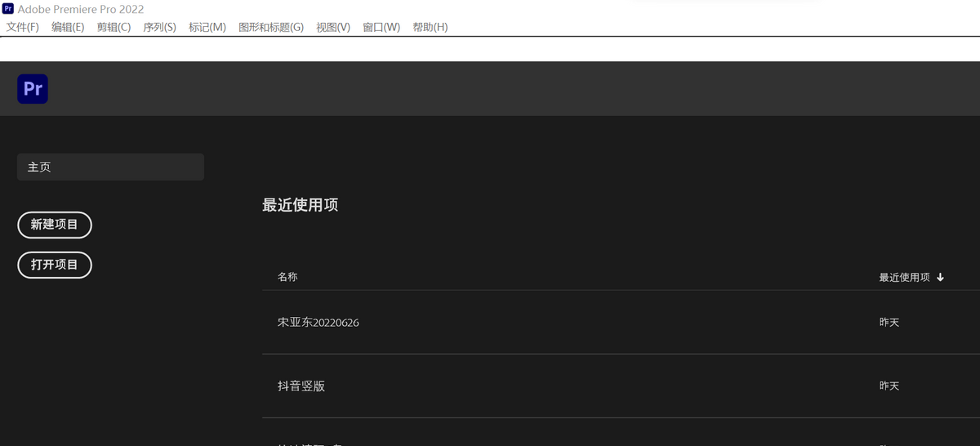Open the 剪辑(C) menu
980x446 pixels.
click(114, 27)
